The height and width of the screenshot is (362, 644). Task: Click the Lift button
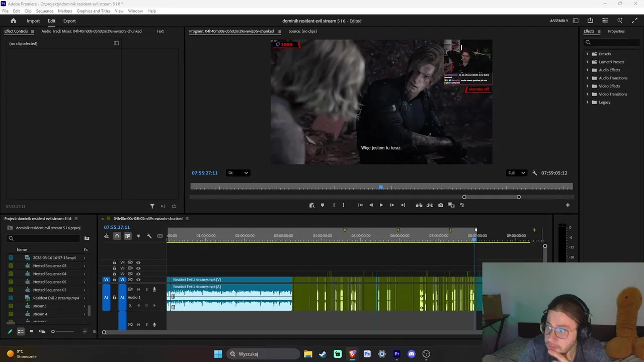(419, 205)
